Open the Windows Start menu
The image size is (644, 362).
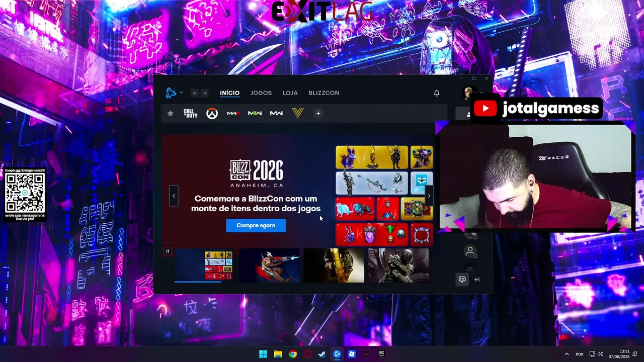click(x=263, y=354)
